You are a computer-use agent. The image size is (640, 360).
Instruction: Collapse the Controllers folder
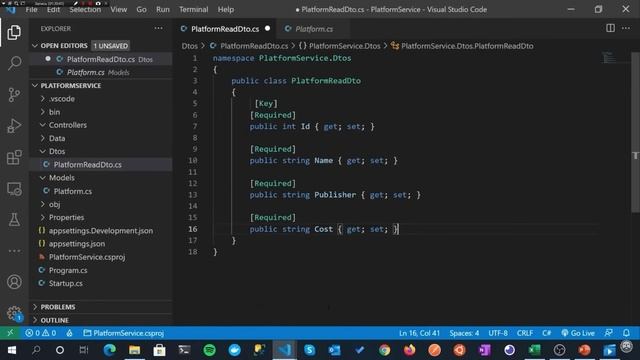tap(67, 125)
